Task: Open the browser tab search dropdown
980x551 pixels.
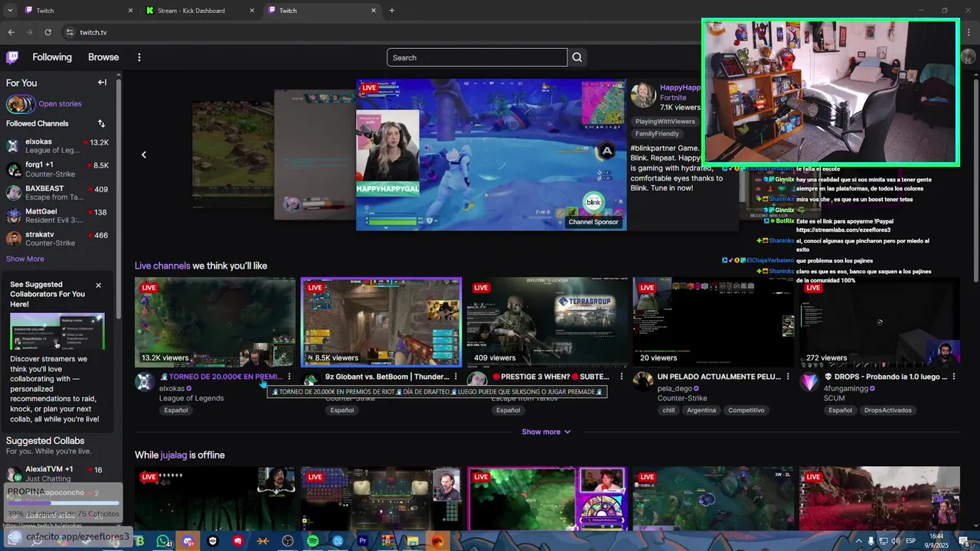Action: [x=10, y=11]
